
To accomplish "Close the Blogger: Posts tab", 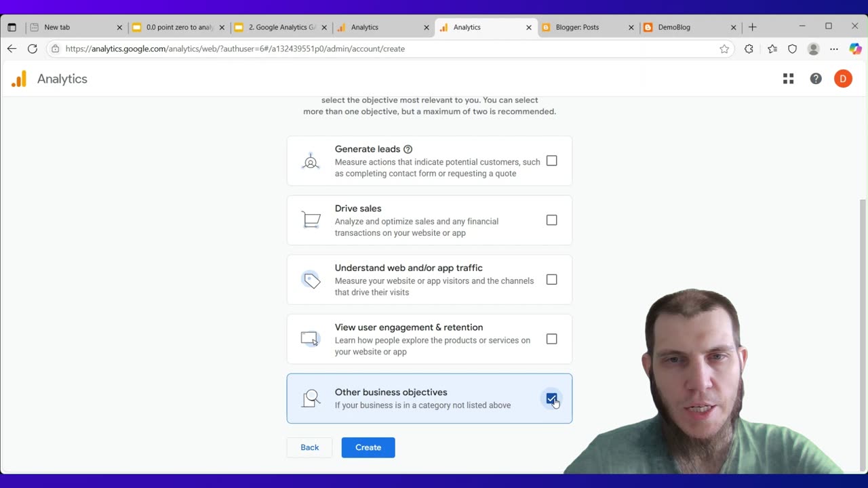I will click(631, 27).
